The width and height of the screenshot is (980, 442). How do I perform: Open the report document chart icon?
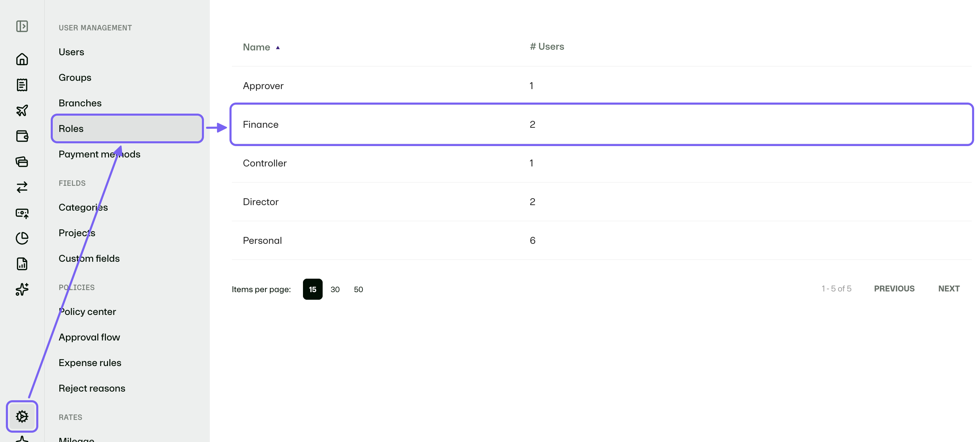pyautogui.click(x=22, y=264)
